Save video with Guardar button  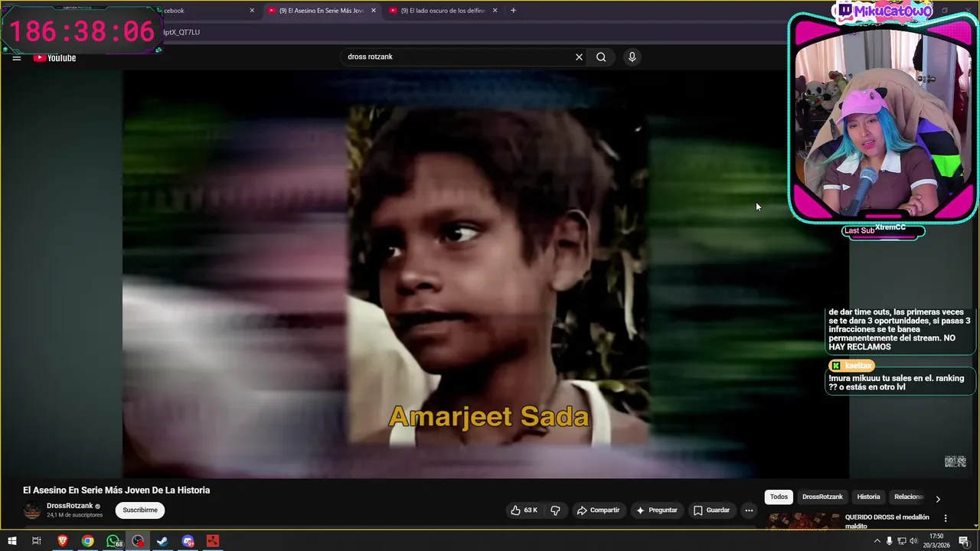(711, 510)
